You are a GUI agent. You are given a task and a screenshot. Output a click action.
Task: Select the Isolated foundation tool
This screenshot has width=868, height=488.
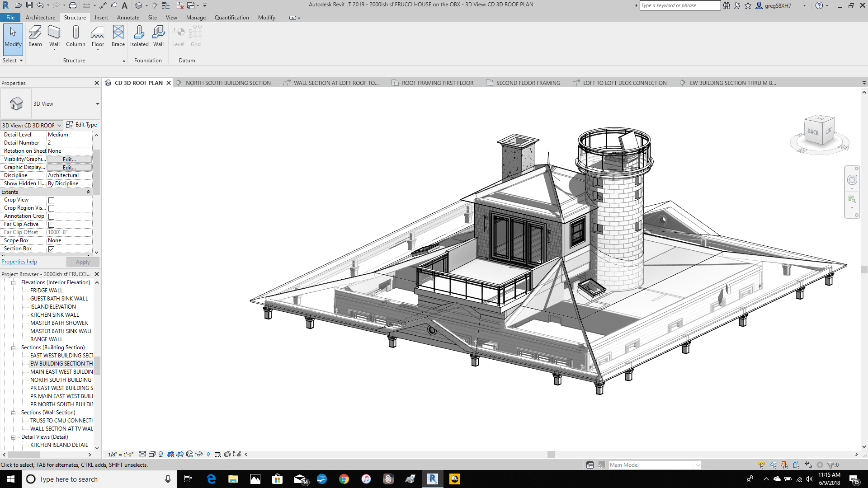click(139, 36)
